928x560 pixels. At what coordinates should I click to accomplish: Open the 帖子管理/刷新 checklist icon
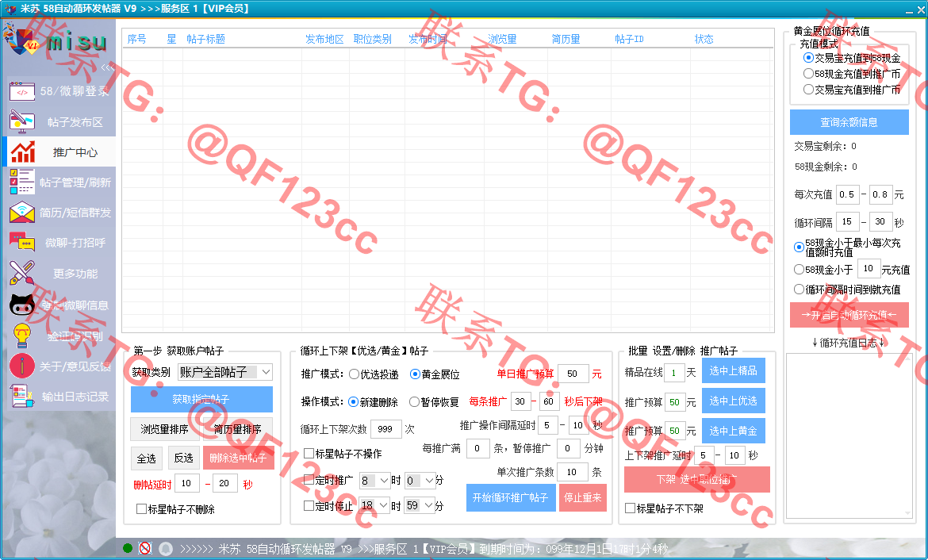coord(22,182)
